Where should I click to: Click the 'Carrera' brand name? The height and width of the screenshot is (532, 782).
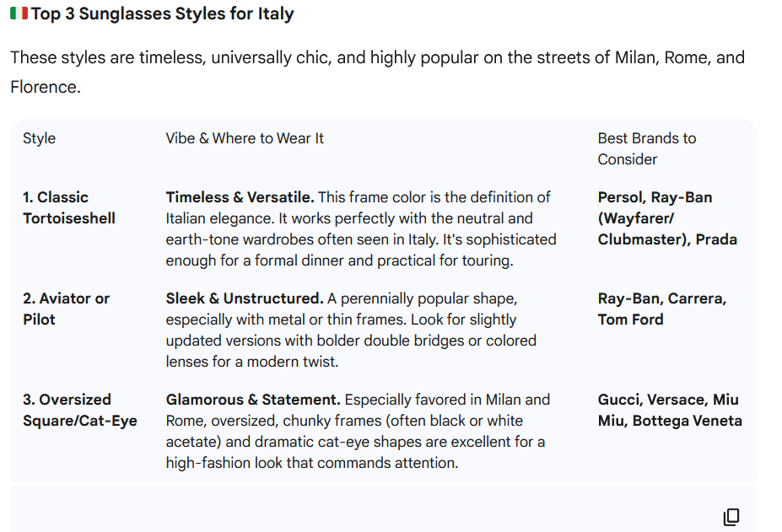click(x=697, y=298)
